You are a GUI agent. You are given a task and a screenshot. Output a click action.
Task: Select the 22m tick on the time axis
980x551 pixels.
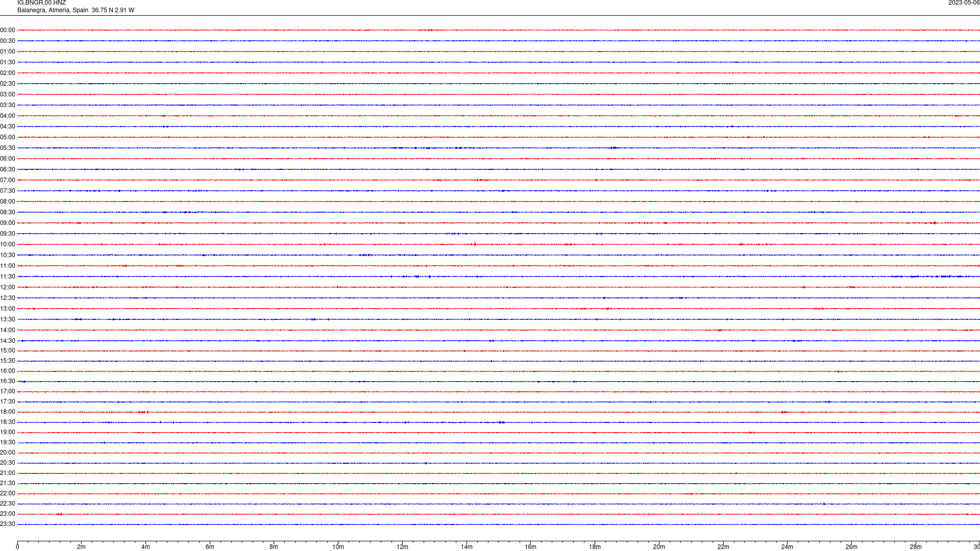723,547
